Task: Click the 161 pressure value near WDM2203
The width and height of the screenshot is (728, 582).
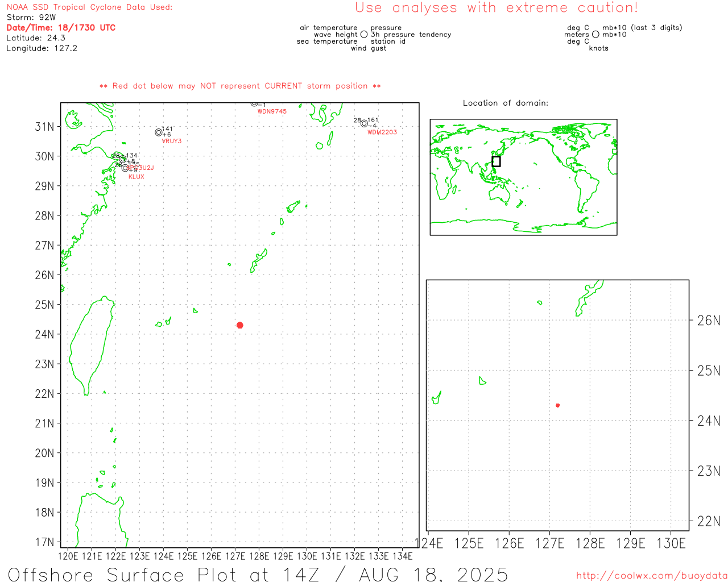Action: pos(373,120)
